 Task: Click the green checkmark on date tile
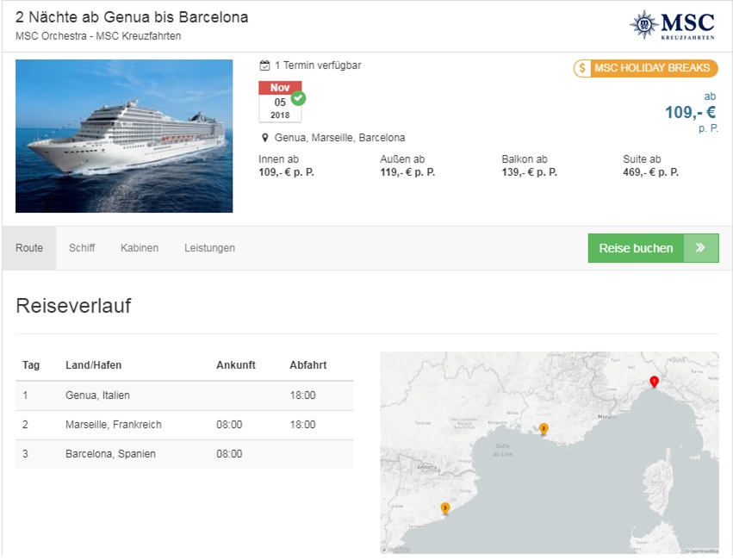click(298, 98)
